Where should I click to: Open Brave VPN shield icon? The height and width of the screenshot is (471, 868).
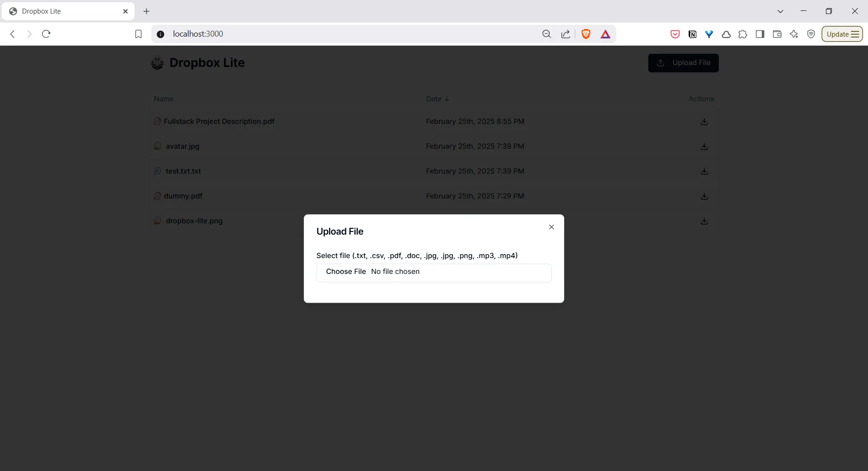pos(811,34)
